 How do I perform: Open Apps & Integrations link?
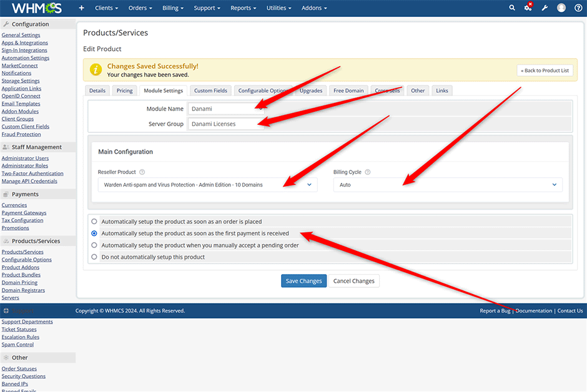point(25,42)
